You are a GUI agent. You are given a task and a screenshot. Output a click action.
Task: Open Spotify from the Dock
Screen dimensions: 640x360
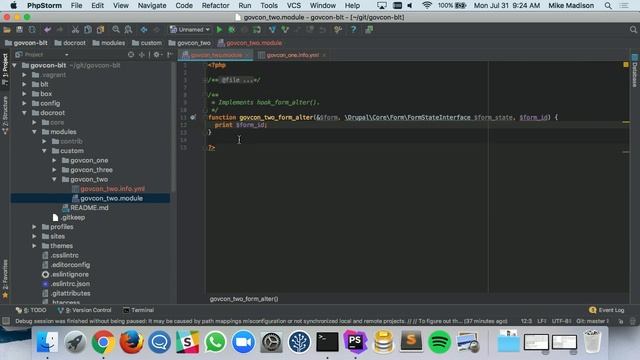click(x=439, y=342)
